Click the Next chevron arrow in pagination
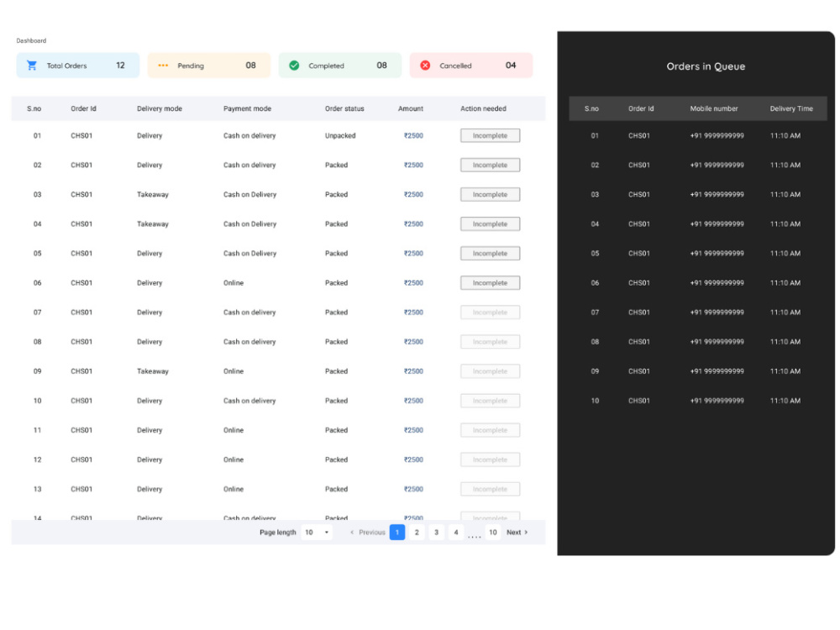The height and width of the screenshot is (630, 840). [x=527, y=532]
